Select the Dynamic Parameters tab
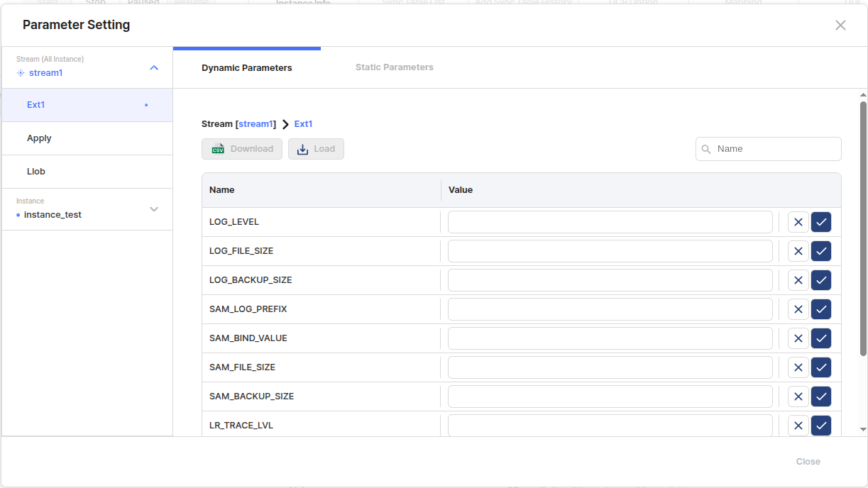This screenshot has width=868, height=488. pyautogui.click(x=246, y=68)
